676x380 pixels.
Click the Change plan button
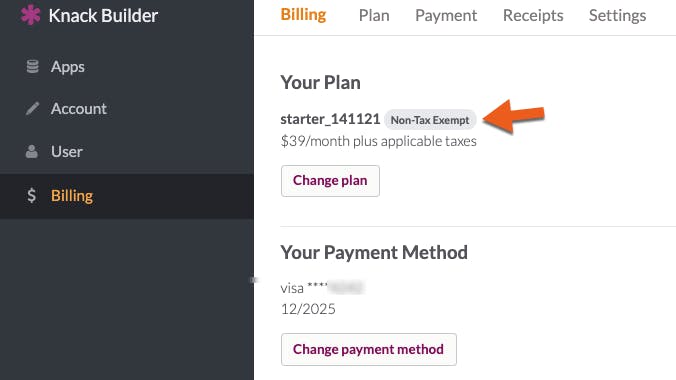pyautogui.click(x=330, y=181)
